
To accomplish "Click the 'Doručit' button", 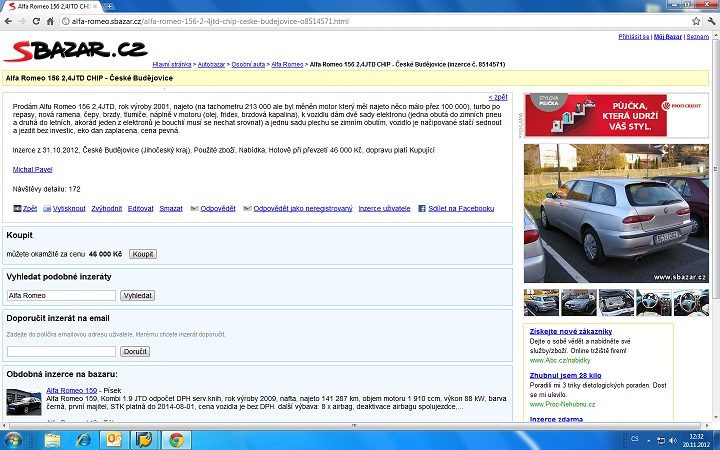I will click(x=135, y=352).
